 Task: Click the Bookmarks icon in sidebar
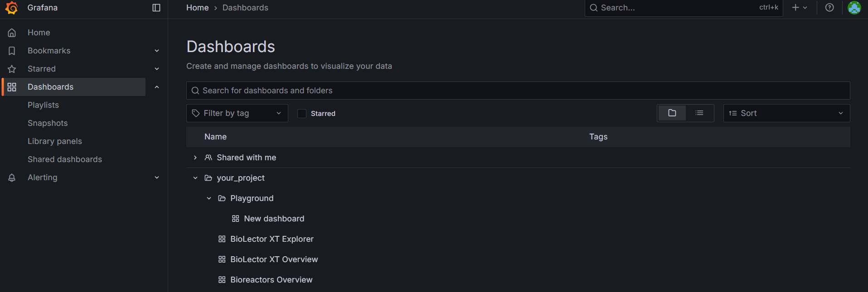click(12, 51)
